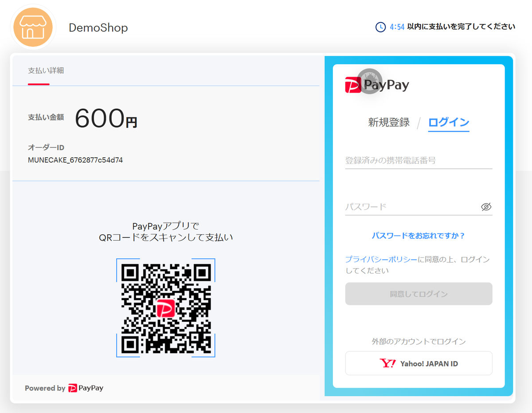Open the 支払い詳細 tab
532x413 pixels.
click(x=46, y=70)
